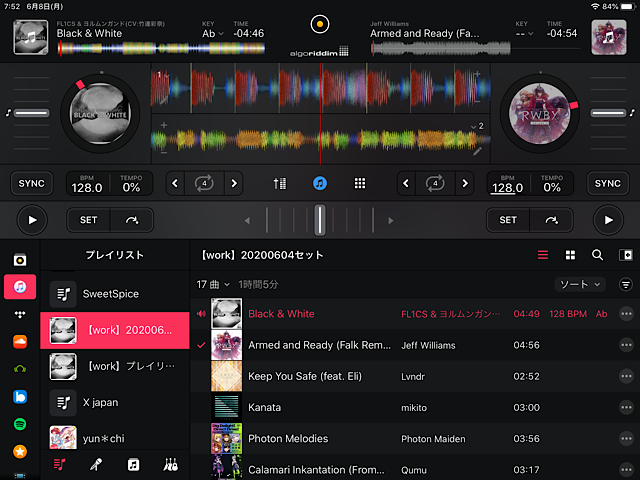Viewport: 640px width, 480px height.
Task: Play the left deck
Action: [32, 220]
